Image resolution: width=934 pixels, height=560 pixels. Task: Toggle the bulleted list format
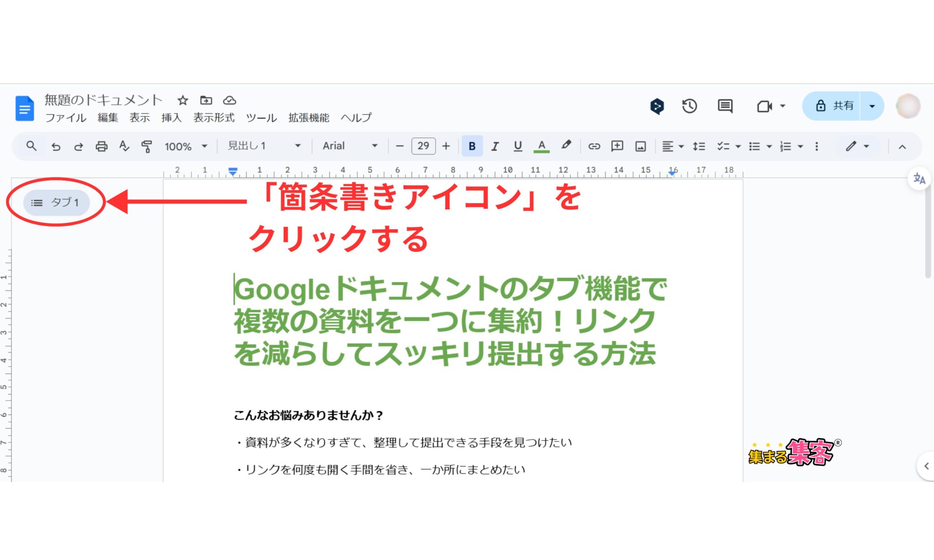tap(754, 146)
